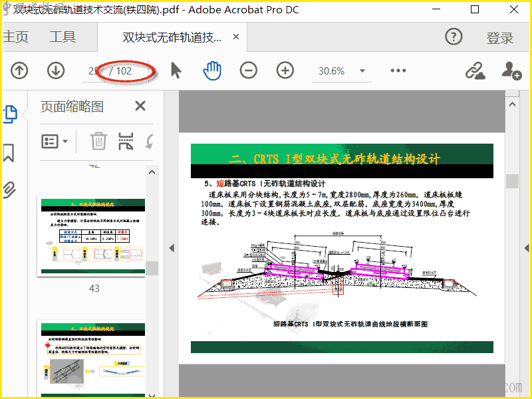The height and width of the screenshot is (399, 532).
Task: Select the page 43 thumbnail
Action: pos(91,236)
